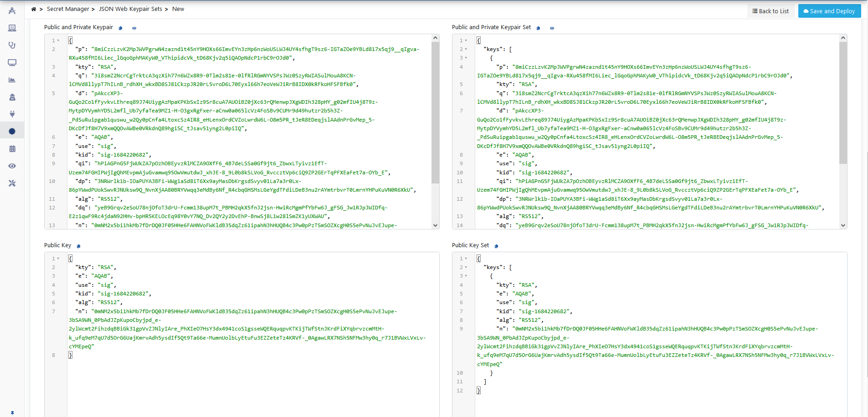Collapse the "keys" array fold in Public Key Set
The width and height of the screenshot is (868, 417).
tap(466, 267)
